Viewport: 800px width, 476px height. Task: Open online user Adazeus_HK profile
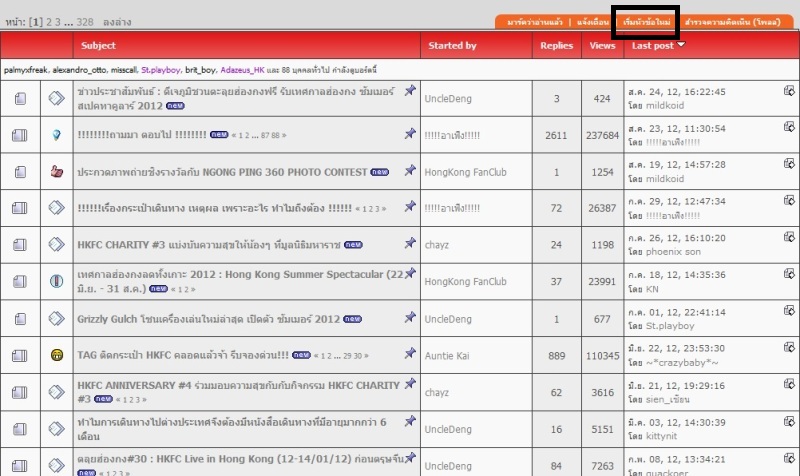point(242,70)
